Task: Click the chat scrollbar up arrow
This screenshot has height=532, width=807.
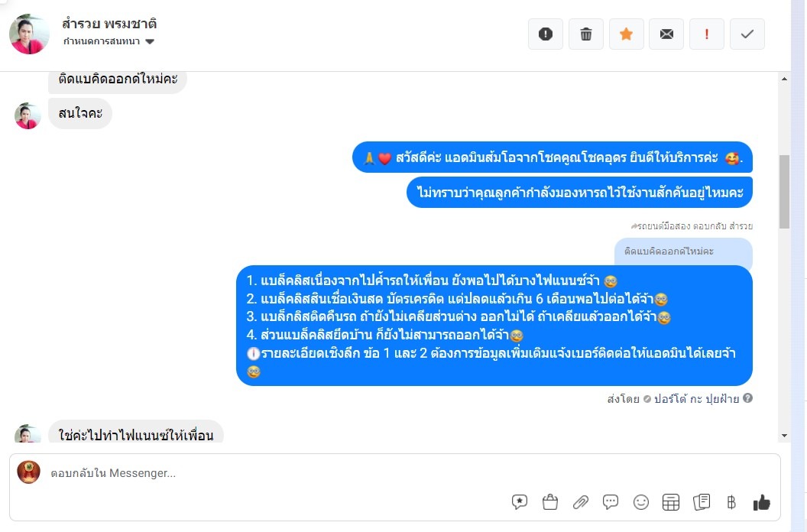Action: click(784, 79)
